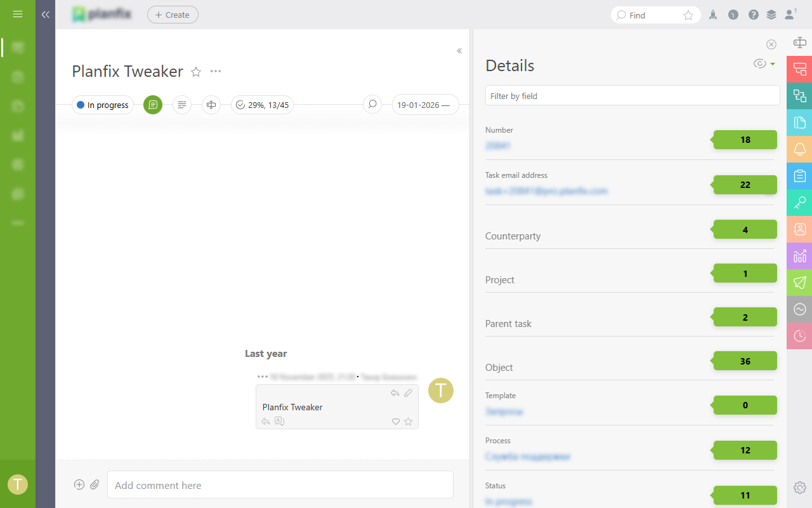This screenshot has width=812, height=508.
Task: Open the clock timer icon in top bar
Action: pos(733,15)
